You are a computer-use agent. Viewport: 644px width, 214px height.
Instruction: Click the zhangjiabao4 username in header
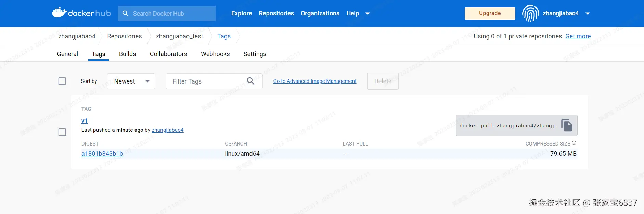pyautogui.click(x=561, y=13)
